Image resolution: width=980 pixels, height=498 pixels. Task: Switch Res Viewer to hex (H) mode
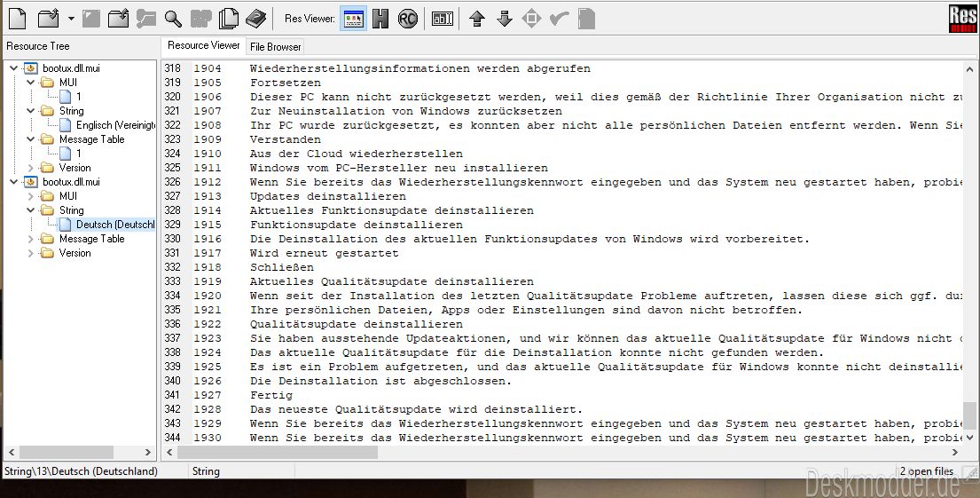(x=380, y=19)
